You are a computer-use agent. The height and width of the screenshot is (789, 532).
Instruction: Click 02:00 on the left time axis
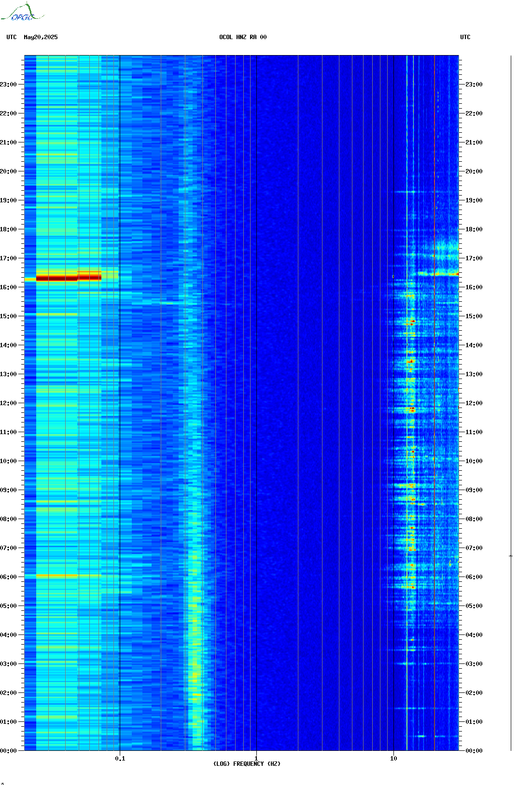(x=8, y=693)
